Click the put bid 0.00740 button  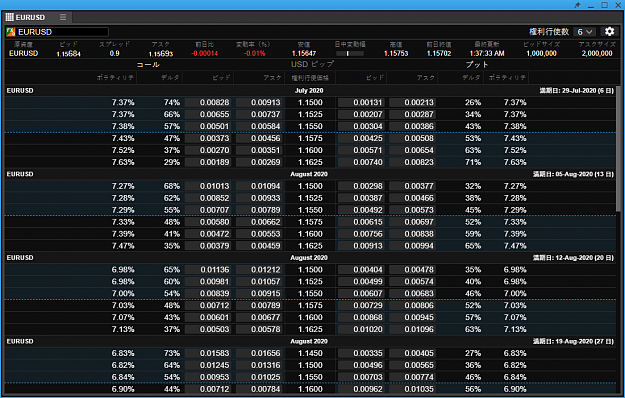(x=361, y=162)
